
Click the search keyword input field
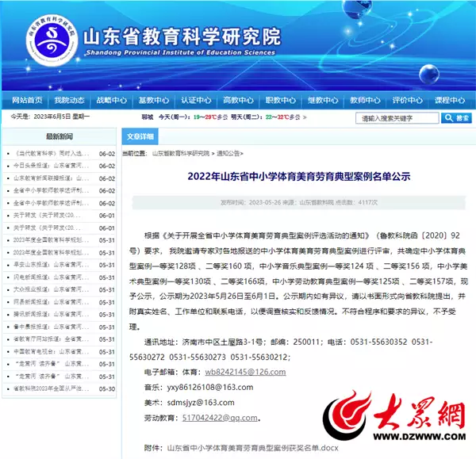pos(397,118)
